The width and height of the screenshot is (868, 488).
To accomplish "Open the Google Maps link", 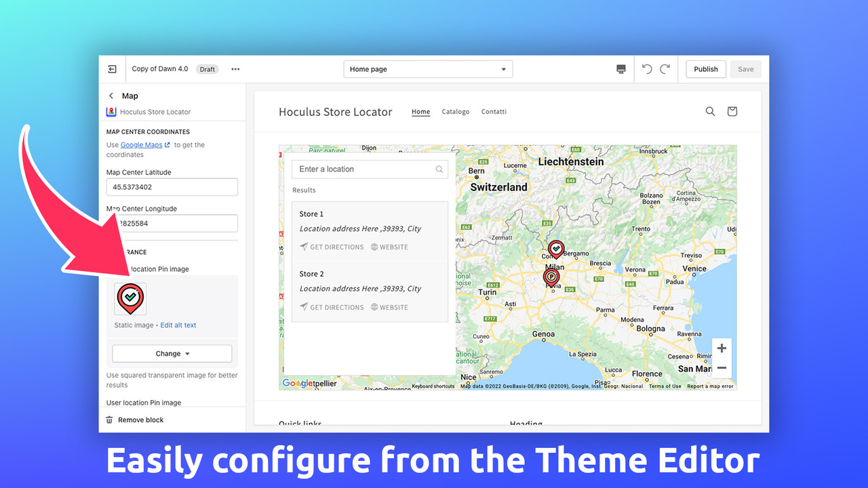I will pyautogui.click(x=140, y=144).
